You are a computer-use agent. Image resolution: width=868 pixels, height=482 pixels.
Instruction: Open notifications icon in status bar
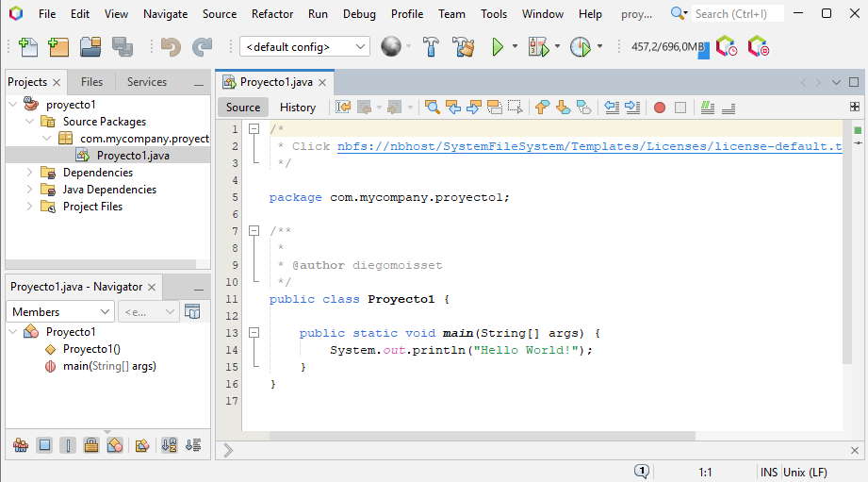pos(642,472)
